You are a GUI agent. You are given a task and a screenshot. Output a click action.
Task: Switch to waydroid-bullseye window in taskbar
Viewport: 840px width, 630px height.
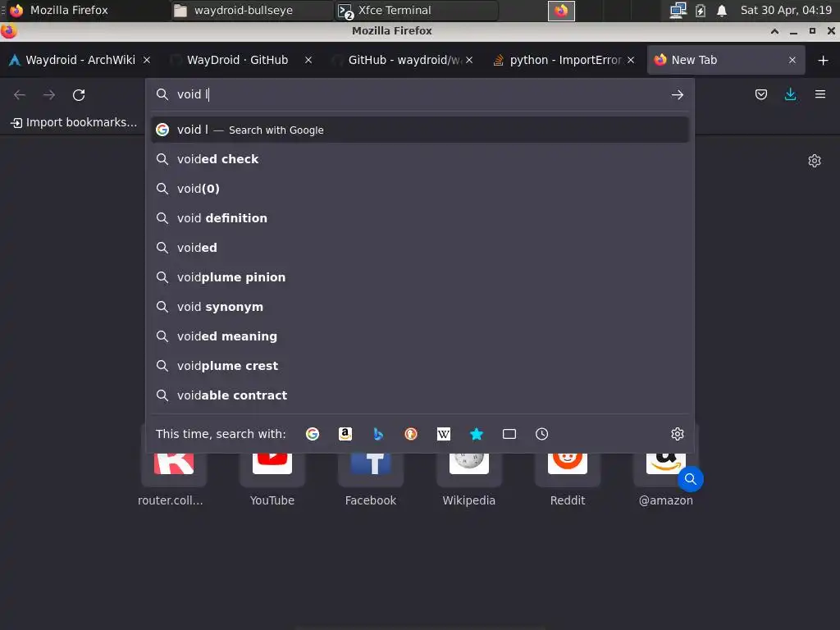click(252, 11)
